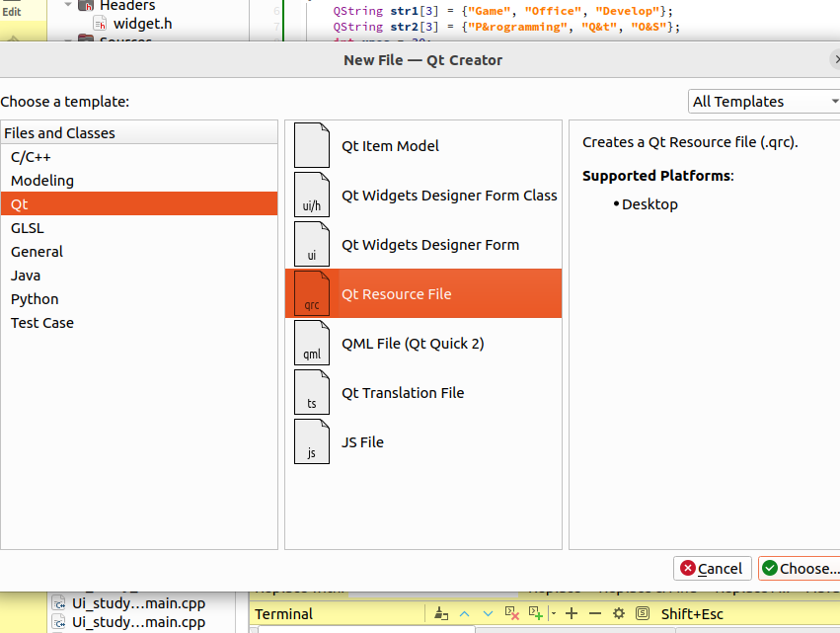This screenshot has width=840, height=633.
Task: Add new terminal with green plus icon
Action: pos(536,613)
